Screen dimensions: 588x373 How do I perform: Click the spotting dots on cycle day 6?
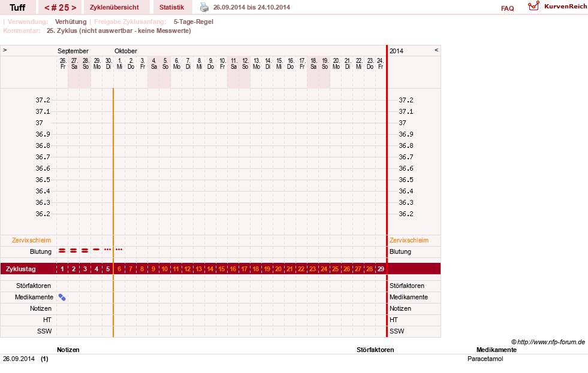119,250
